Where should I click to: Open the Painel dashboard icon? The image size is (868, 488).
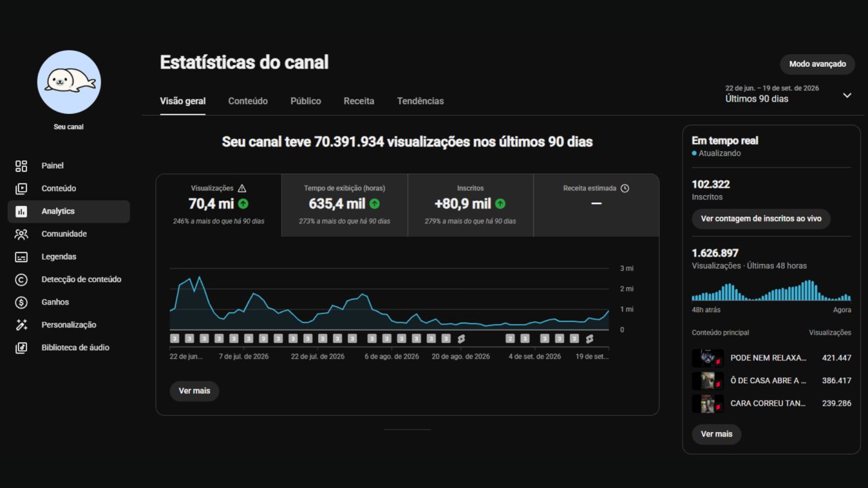pyautogui.click(x=21, y=166)
